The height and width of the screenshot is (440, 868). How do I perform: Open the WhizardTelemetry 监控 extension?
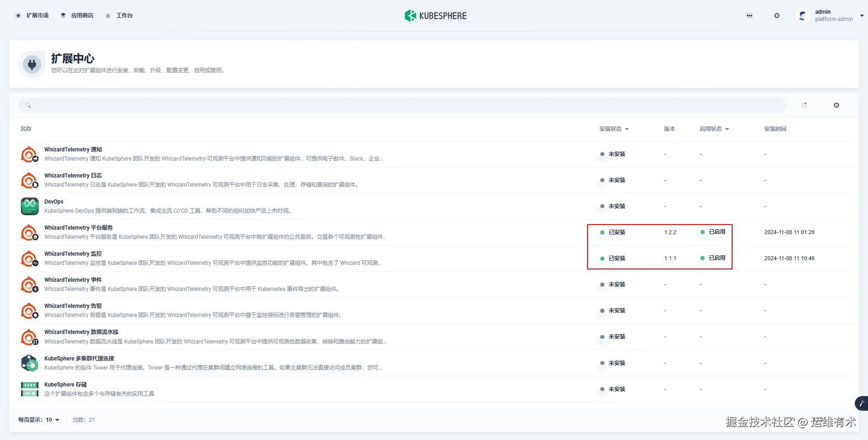coord(73,254)
